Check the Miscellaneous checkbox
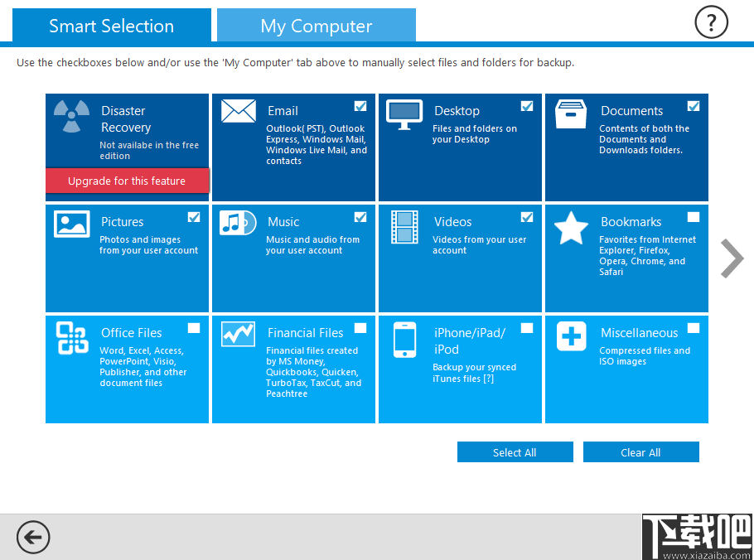Image resolution: width=754 pixels, height=560 pixels. (x=694, y=328)
